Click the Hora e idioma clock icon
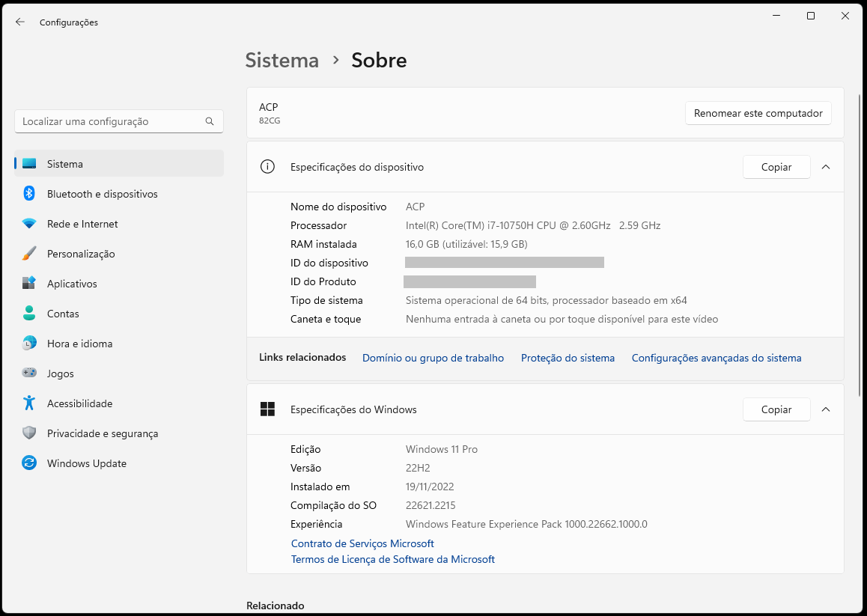 tap(29, 343)
